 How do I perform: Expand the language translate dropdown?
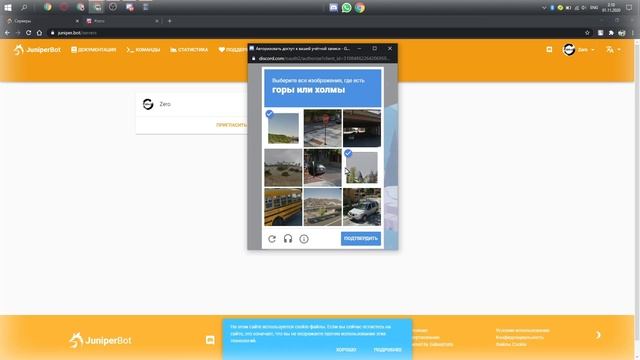click(x=613, y=50)
